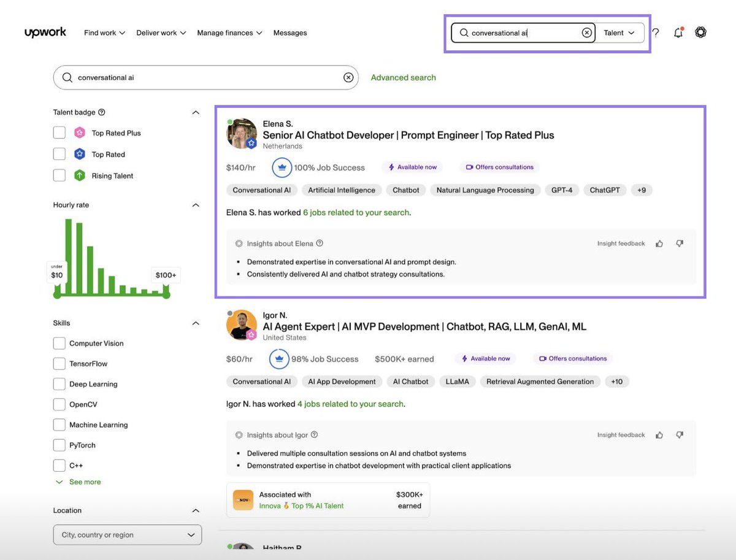Open the Talent search type dropdown

(x=619, y=33)
